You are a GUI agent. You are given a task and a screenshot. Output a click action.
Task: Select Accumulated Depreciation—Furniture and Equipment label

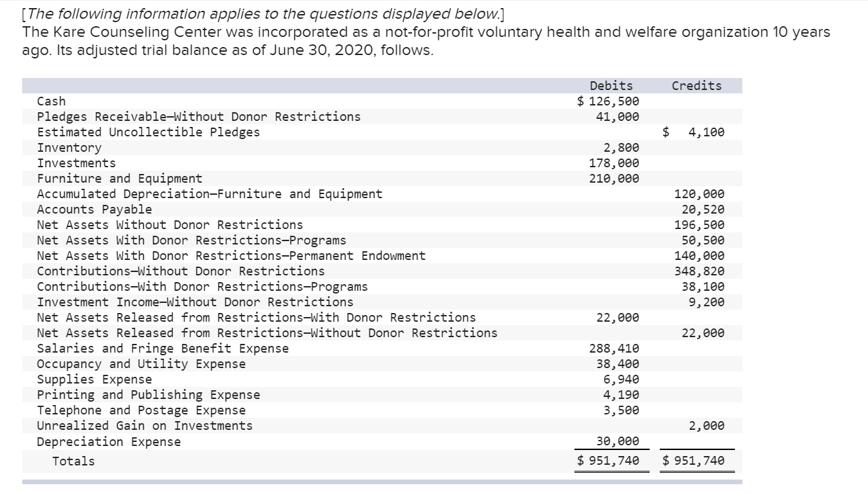click(x=210, y=194)
